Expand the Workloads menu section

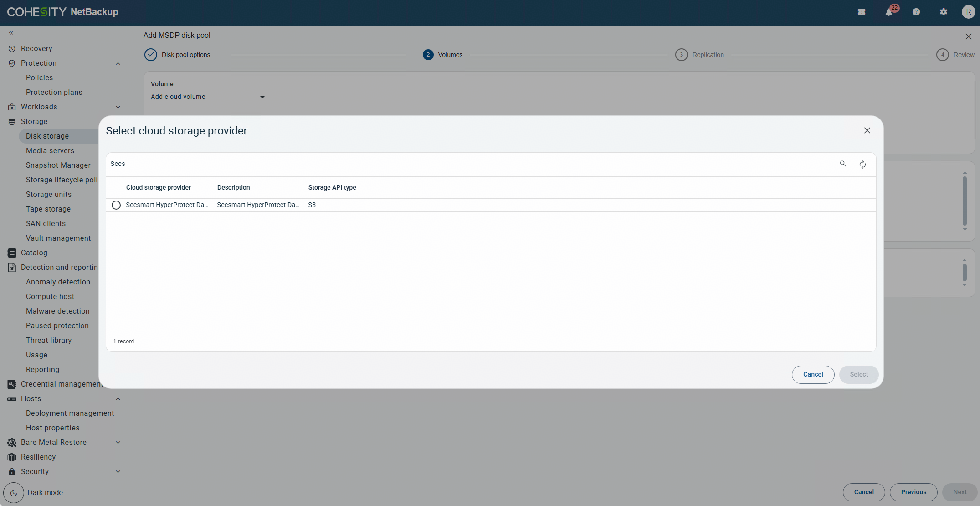click(118, 107)
